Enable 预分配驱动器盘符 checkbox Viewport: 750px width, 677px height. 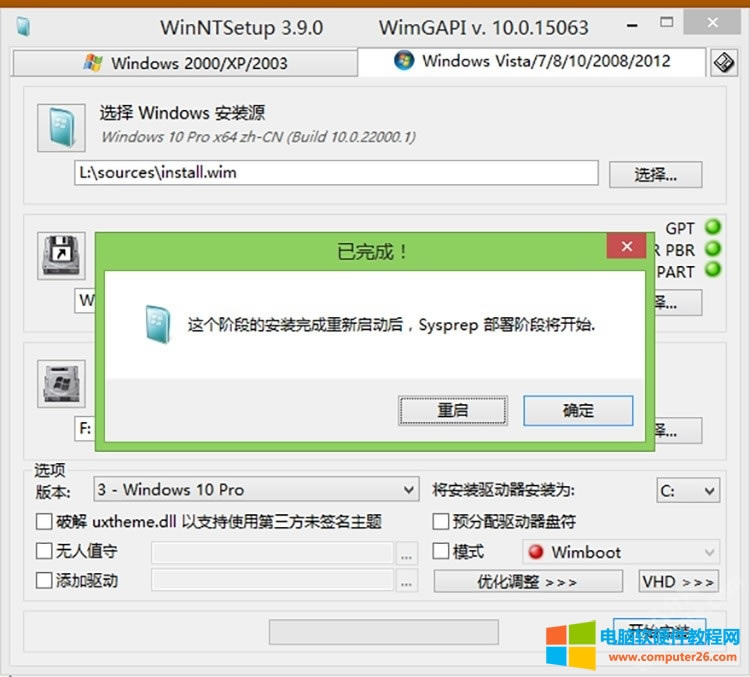[x=441, y=521]
